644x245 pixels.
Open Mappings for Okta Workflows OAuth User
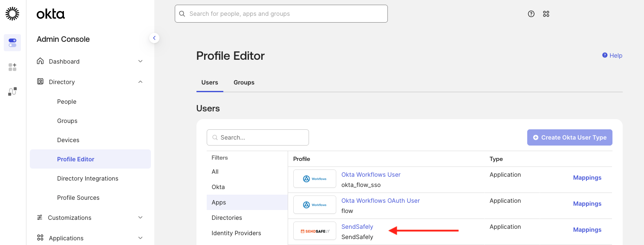point(587,204)
